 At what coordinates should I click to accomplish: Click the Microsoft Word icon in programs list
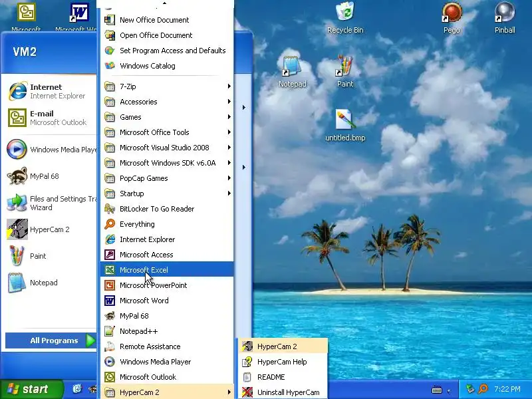[x=110, y=301]
